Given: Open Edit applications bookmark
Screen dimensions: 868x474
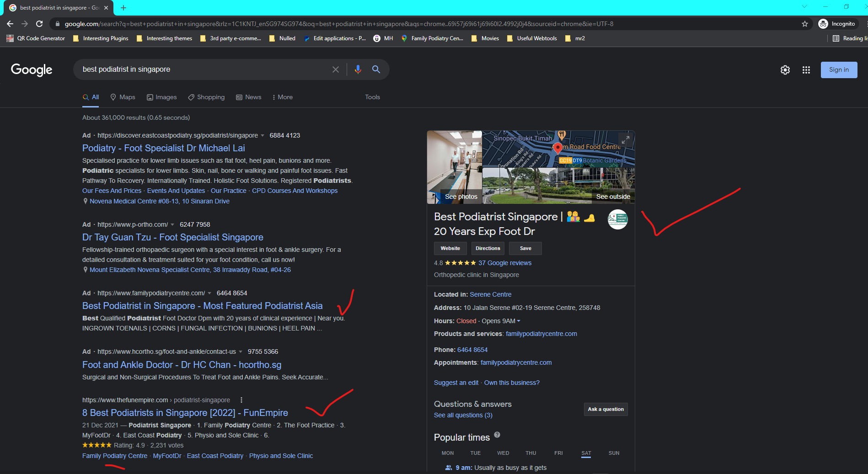Looking at the screenshot, I should click(335, 38).
